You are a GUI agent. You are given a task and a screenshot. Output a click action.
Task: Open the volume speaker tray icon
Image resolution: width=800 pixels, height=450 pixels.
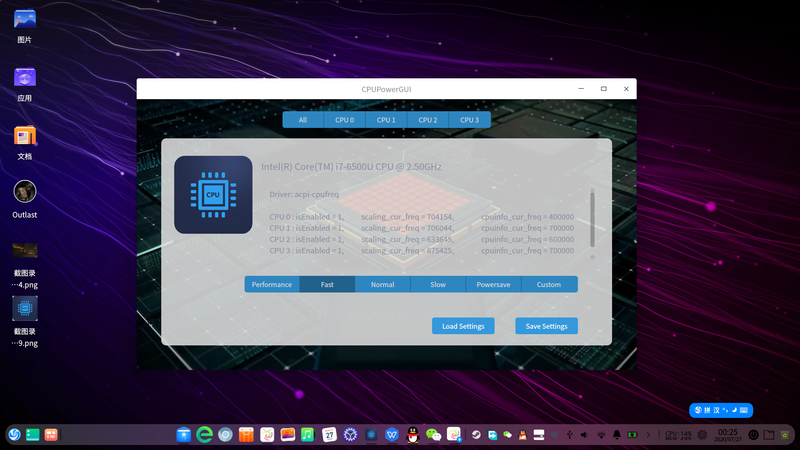pyautogui.click(x=584, y=435)
